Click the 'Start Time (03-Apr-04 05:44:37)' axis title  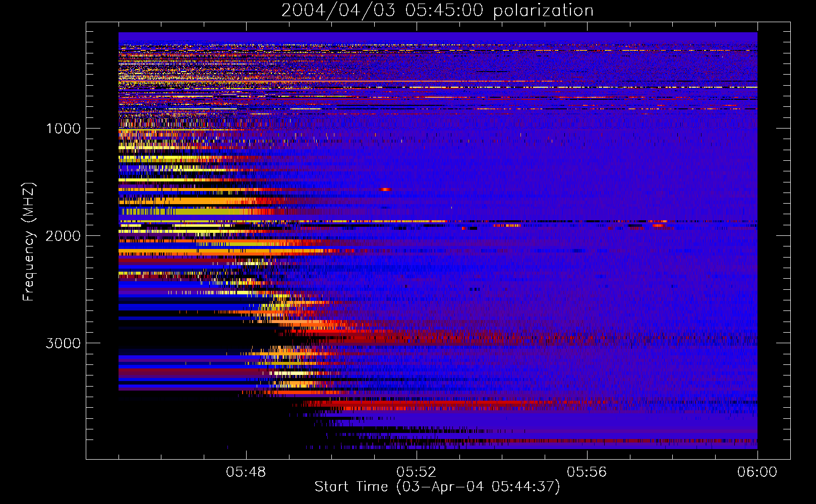click(x=437, y=487)
